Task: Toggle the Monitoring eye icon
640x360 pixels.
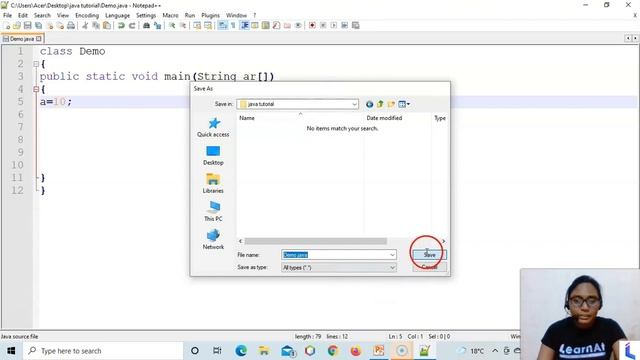Action: 298,25
